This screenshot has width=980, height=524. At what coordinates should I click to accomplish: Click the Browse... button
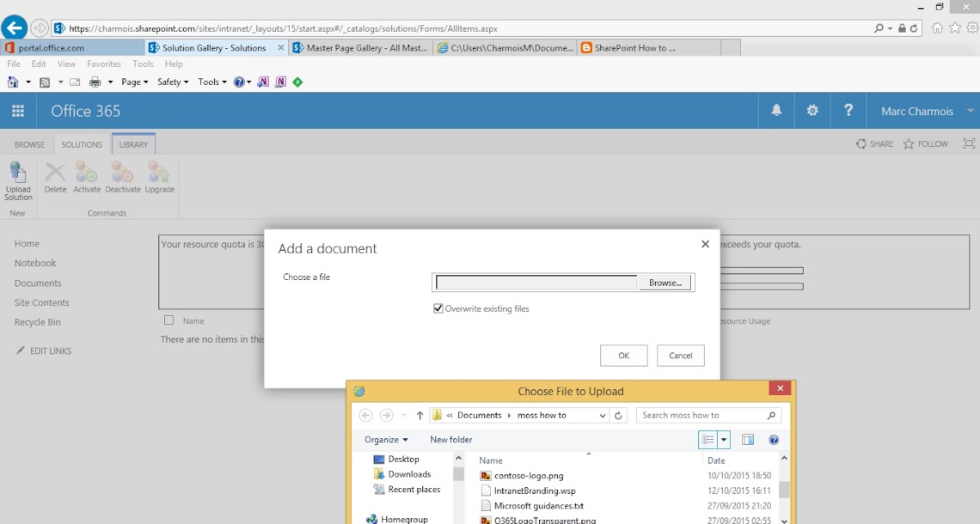pos(666,282)
